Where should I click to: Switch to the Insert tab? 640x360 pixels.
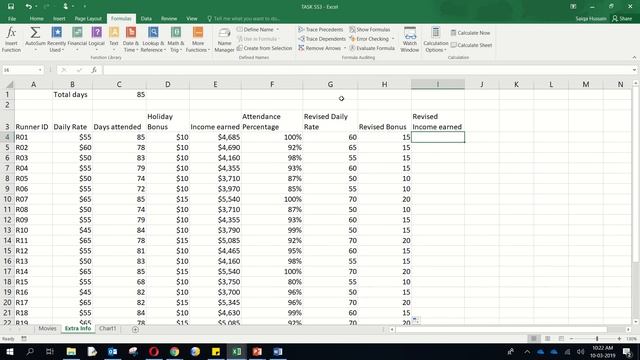tap(59, 18)
